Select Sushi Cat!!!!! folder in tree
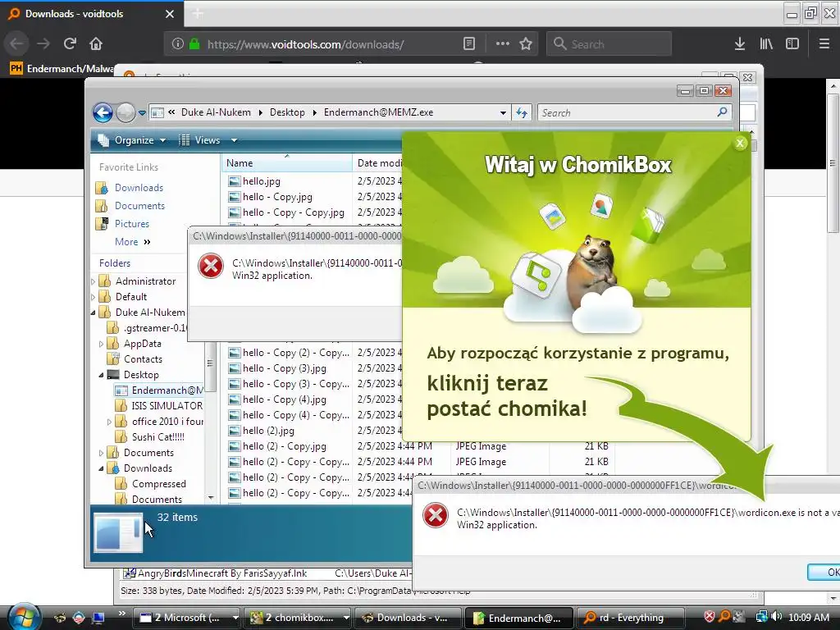The height and width of the screenshot is (630, 840). 158,437
